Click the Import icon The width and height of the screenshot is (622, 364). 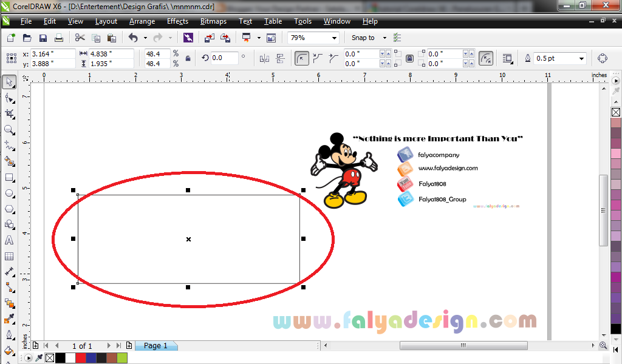point(209,38)
